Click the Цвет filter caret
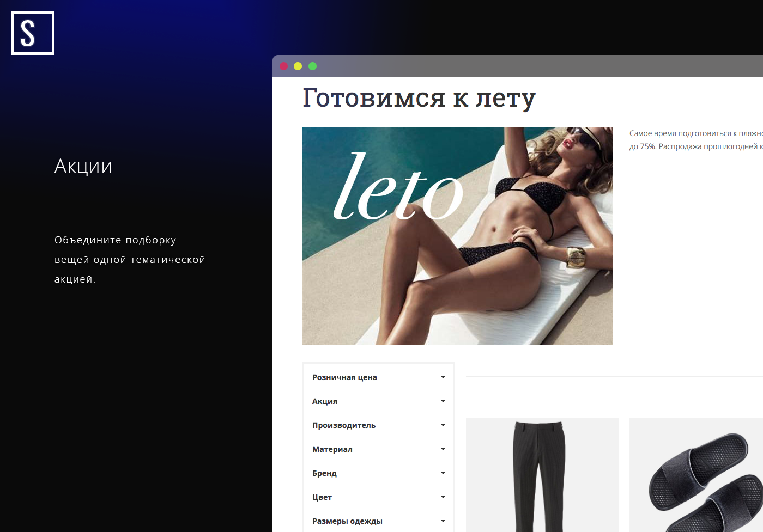This screenshot has height=532, width=763. point(443,497)
